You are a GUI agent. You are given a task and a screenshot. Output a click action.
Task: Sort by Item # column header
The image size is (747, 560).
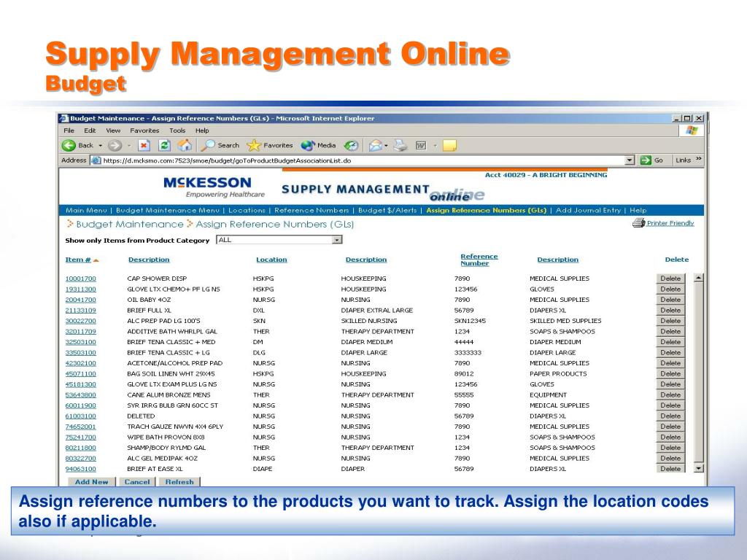pyautogui.click(x=78, y=260)
